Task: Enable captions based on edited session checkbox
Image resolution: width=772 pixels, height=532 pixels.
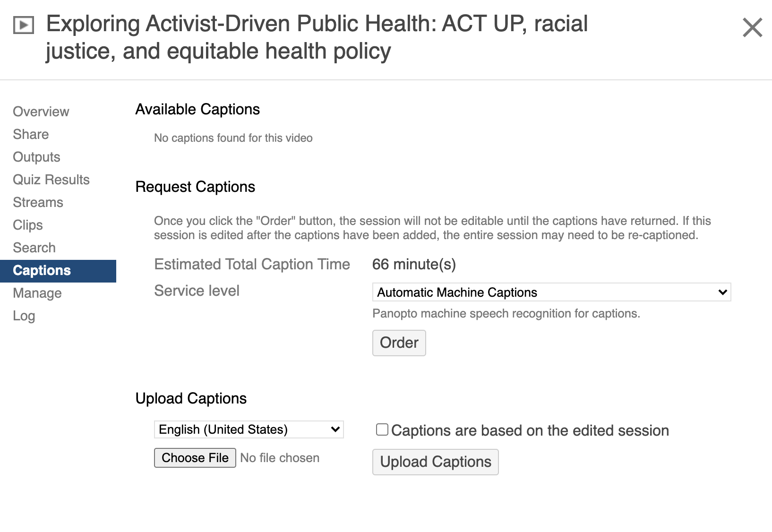Action: (x=382, y=429)
